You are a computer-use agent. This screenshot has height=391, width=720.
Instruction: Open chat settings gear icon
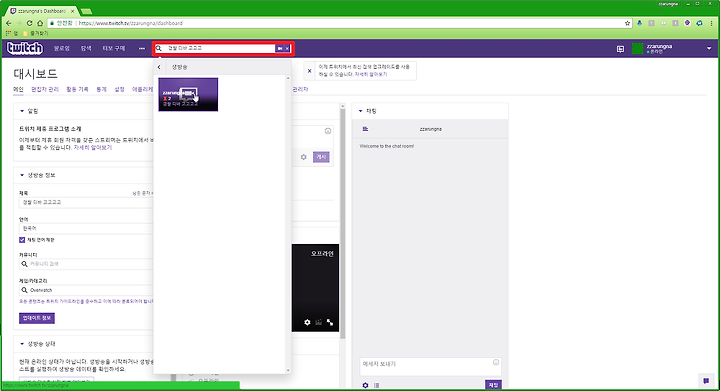click(365, 385)
